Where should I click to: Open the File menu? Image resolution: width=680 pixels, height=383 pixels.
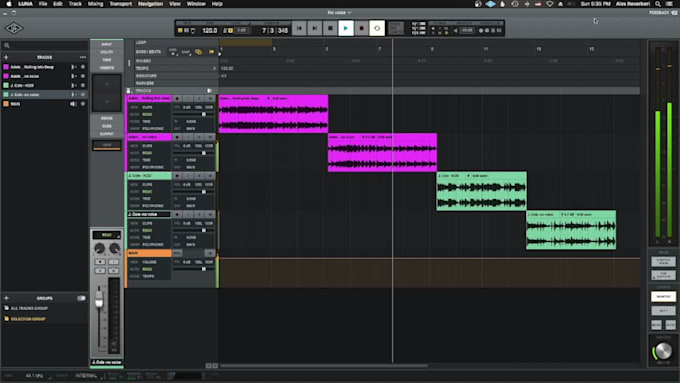pos(43,4)
